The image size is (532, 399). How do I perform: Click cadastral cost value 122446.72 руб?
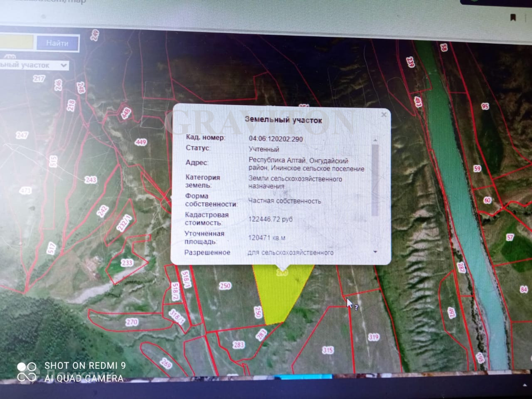pyautogui.click(x=271, y=219)
